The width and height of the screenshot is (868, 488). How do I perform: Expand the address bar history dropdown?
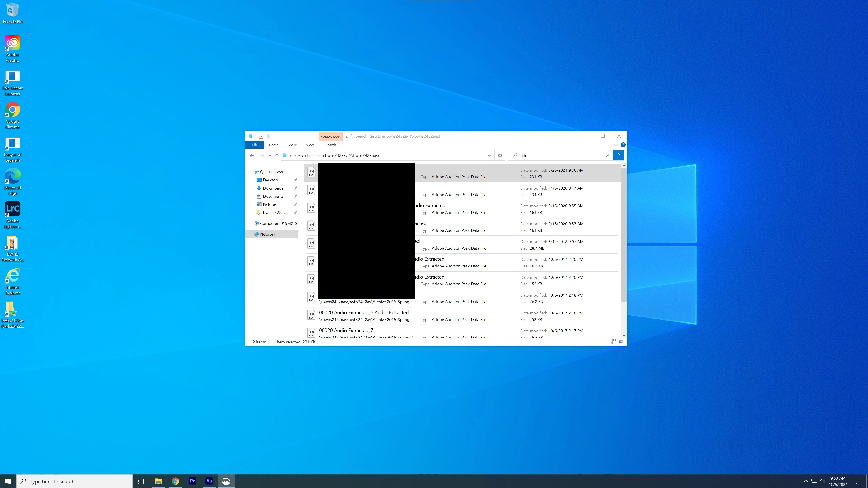coord(489,155)
